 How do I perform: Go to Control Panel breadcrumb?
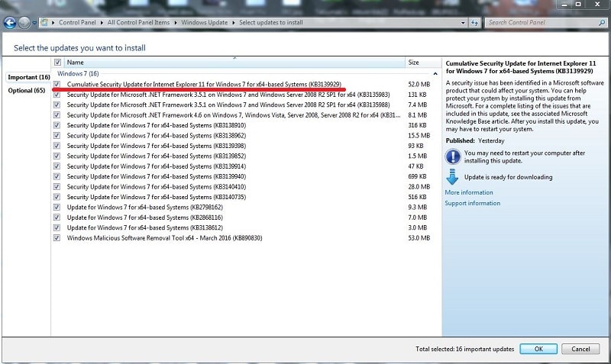[x=77, y=23]
